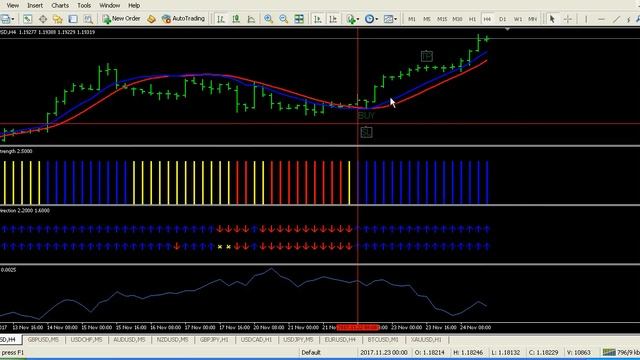Click the status bar date 2017.11.23 00:00
This screenshot has width=640, height=360.
tap(384, 352)
